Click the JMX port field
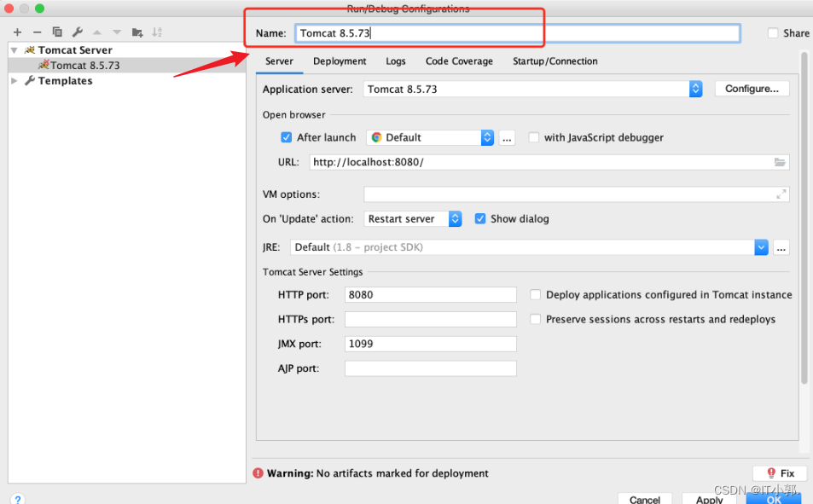The height and width of the screenshot is (504, 813). pyautogui.click(x=430, y=344)
